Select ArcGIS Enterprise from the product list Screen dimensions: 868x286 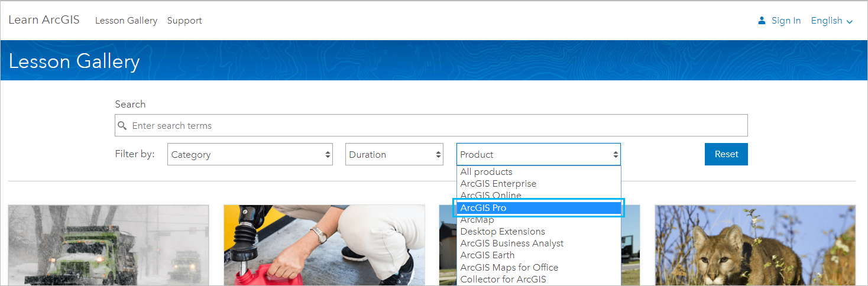tap(539, 184)
